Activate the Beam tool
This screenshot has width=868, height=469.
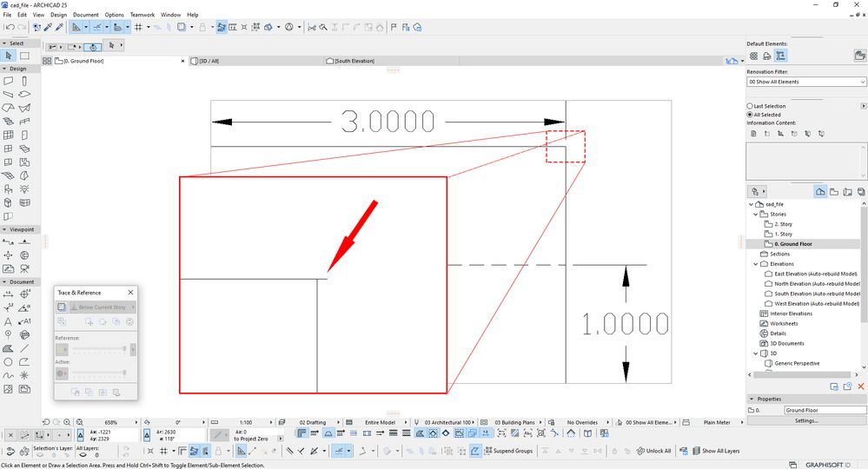point(9,95)
